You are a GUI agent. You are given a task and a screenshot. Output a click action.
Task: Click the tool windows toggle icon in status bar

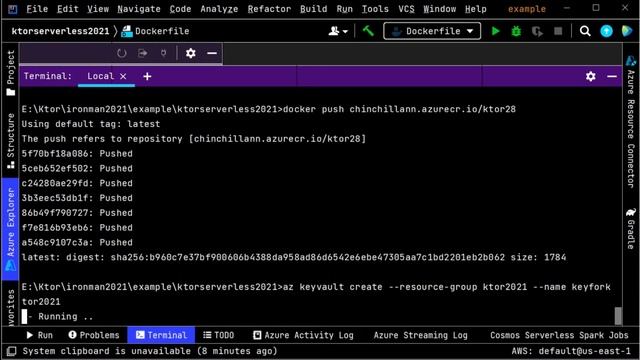(x=11, y=351)
